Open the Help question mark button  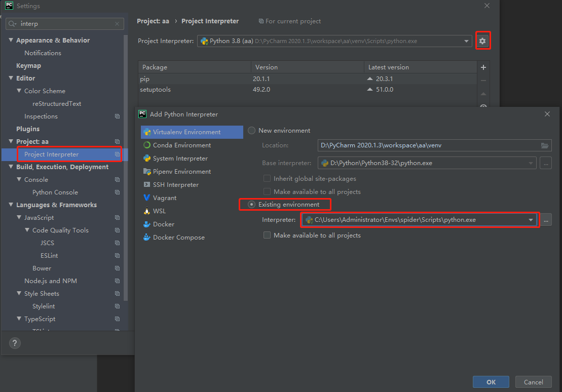click(x=15, y=343)
